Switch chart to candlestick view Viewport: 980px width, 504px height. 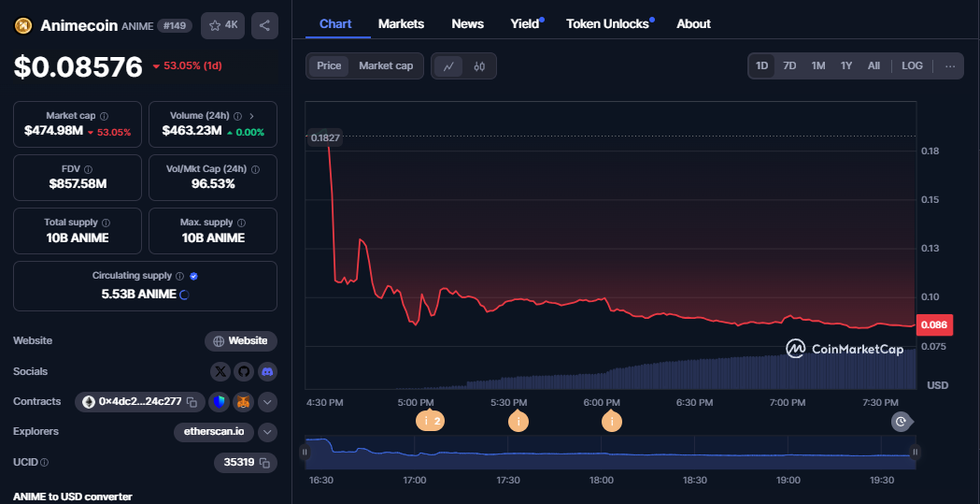point(479,66)
